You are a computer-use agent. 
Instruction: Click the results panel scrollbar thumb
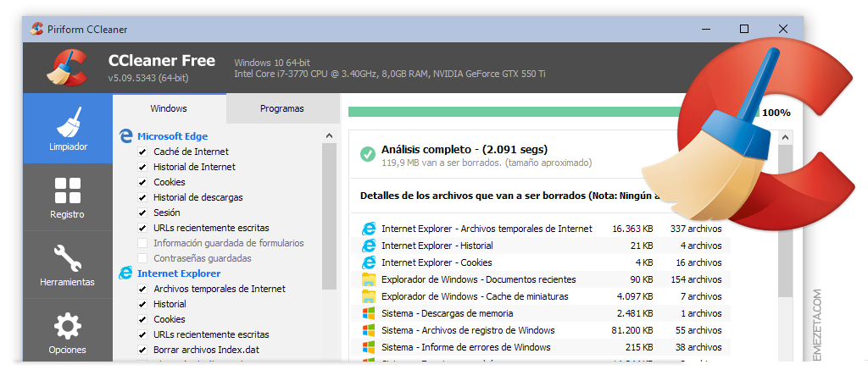(x=785, y=221)
